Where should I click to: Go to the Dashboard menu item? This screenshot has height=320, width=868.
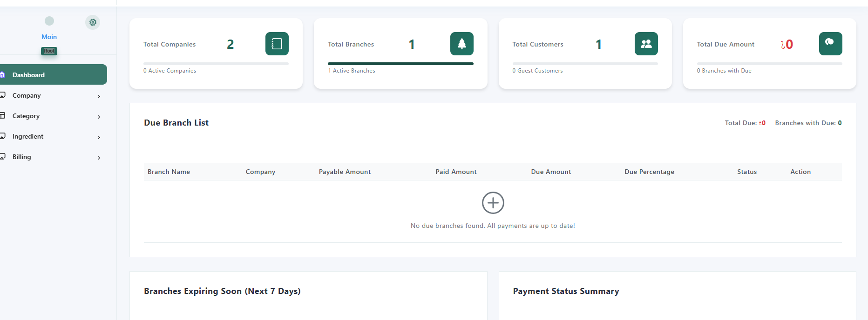[54, 74]
